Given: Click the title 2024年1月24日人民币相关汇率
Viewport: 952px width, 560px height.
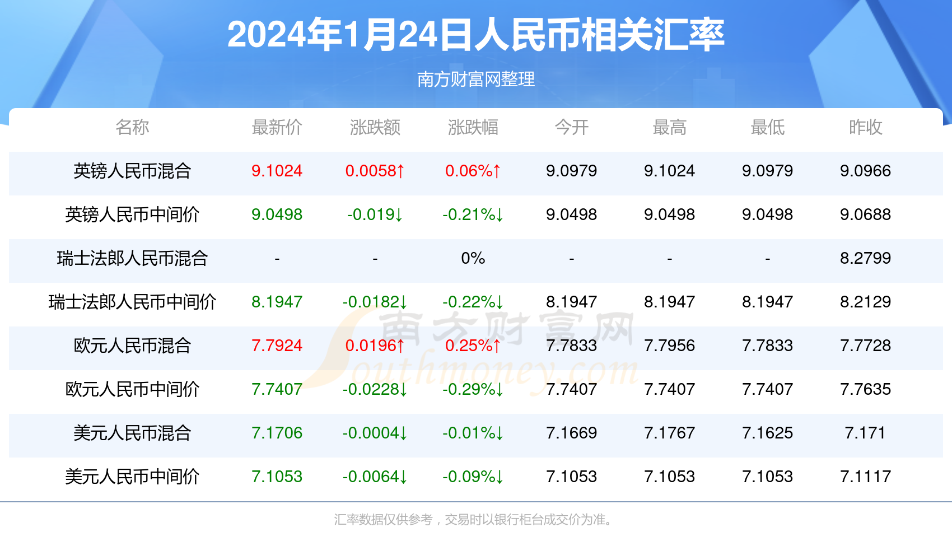Looking at the screenshot, I should pyautogui.click(x=476, y=35).
